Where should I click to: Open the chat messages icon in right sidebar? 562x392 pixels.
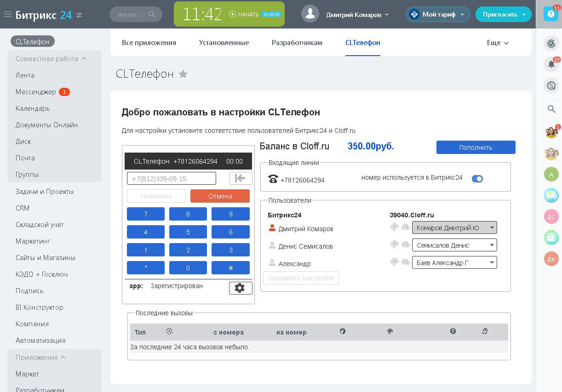click(x=551, y=85)
